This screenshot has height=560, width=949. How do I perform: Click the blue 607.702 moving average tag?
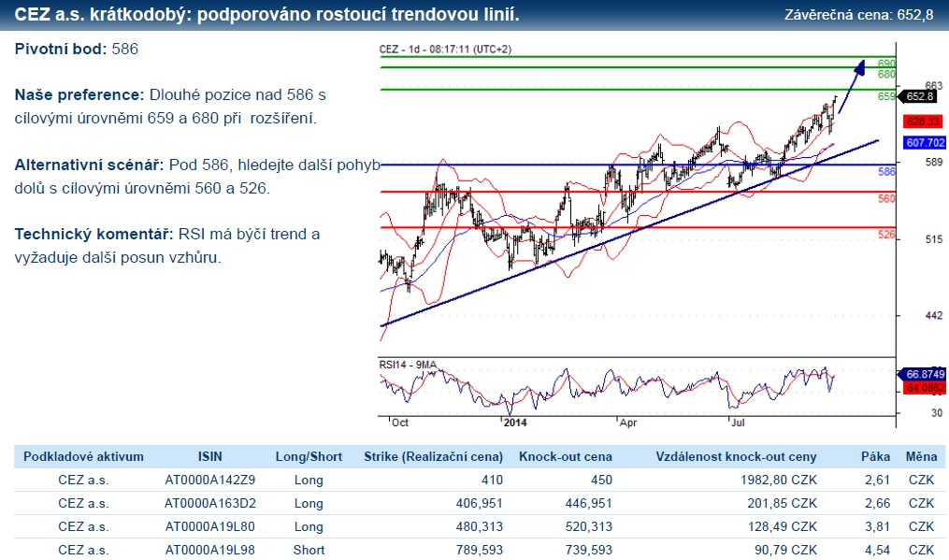[924, 143]
